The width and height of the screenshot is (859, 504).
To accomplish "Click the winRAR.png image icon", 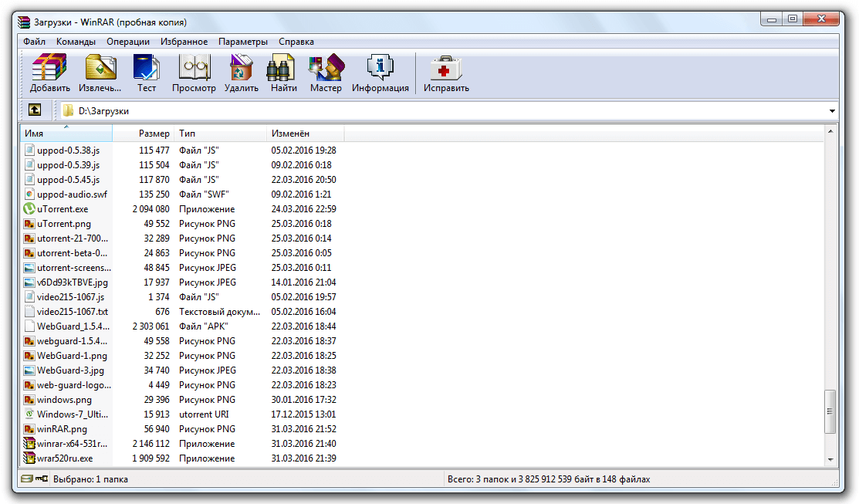I will [29, 429].
